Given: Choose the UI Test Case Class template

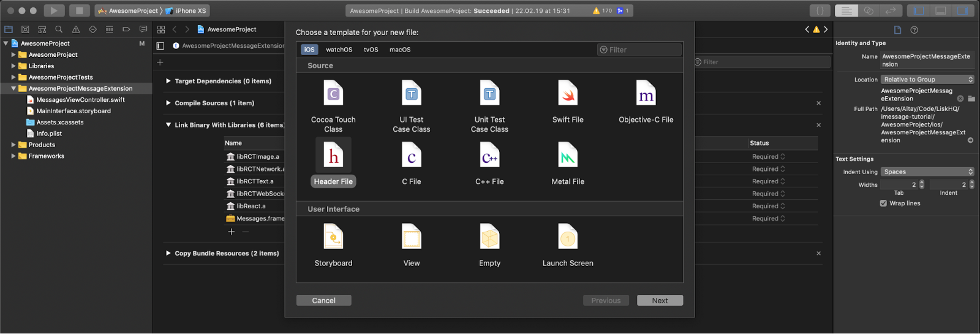Looking at the screenshot, I should click(x=412, y=107).
